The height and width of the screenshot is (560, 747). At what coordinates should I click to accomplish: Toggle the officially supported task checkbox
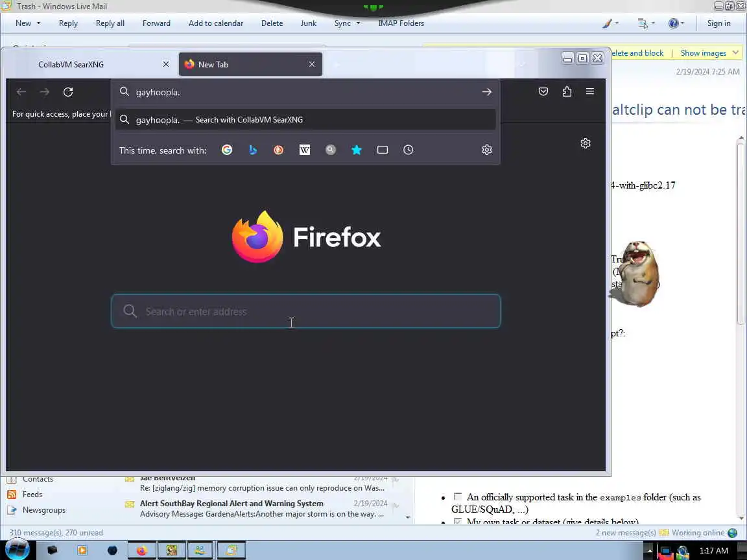(x=457, y=496)
